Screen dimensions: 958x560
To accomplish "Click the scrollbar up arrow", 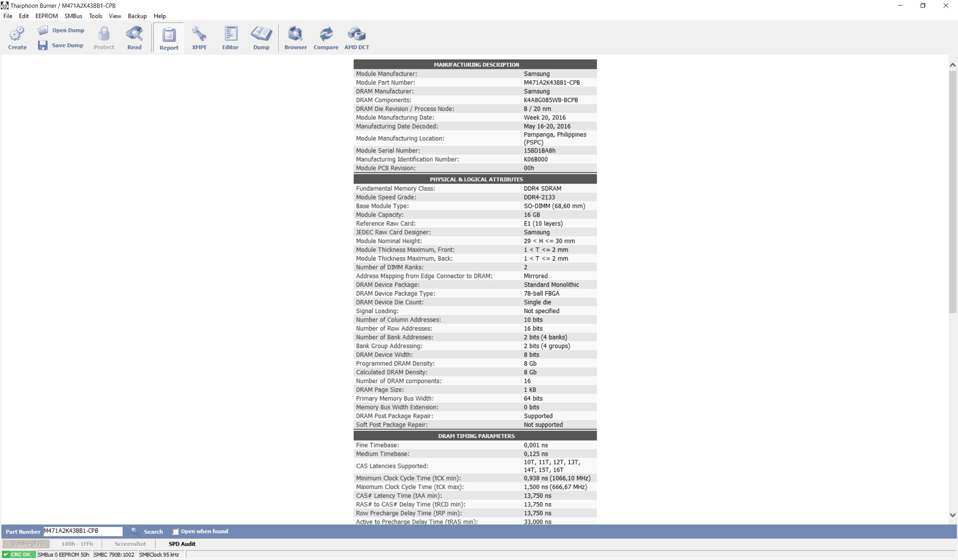I will point(953,65).
